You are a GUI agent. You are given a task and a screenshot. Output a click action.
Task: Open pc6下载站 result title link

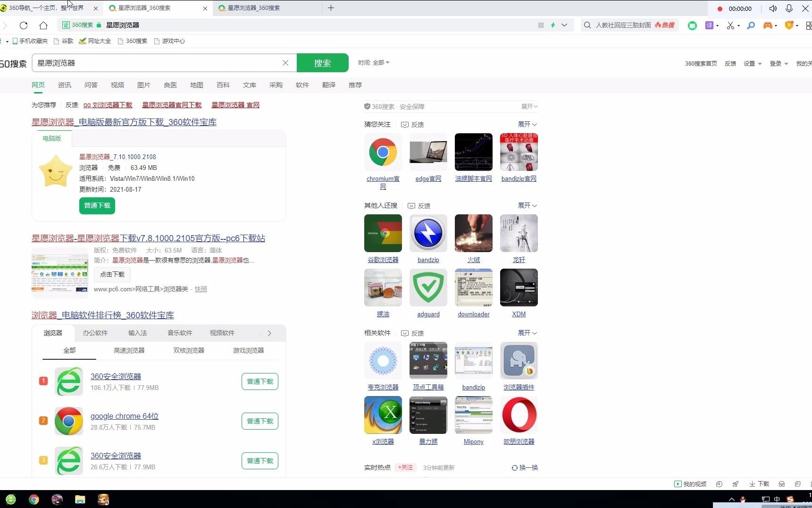tap(148, 238)
